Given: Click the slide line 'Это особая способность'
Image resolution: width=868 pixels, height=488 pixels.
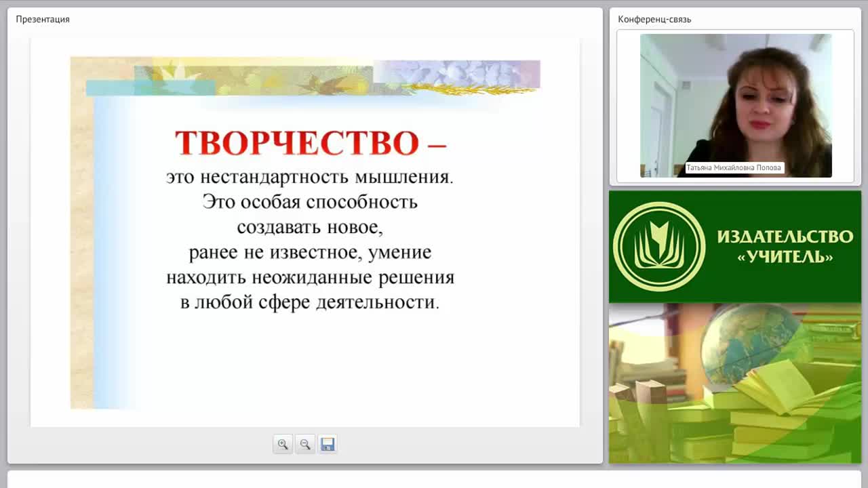Looking at the screenshot, I should [x=310, y=202].
